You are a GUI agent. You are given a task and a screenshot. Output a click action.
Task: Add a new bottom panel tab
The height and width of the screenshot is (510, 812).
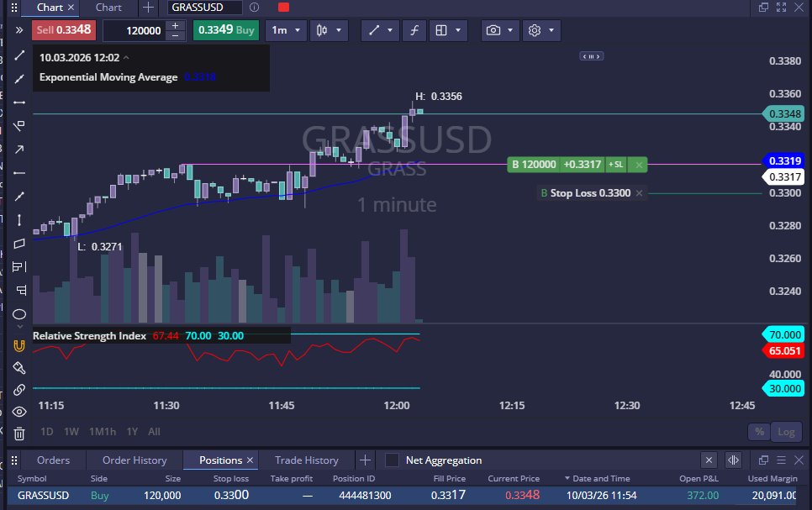coord(365,460)
